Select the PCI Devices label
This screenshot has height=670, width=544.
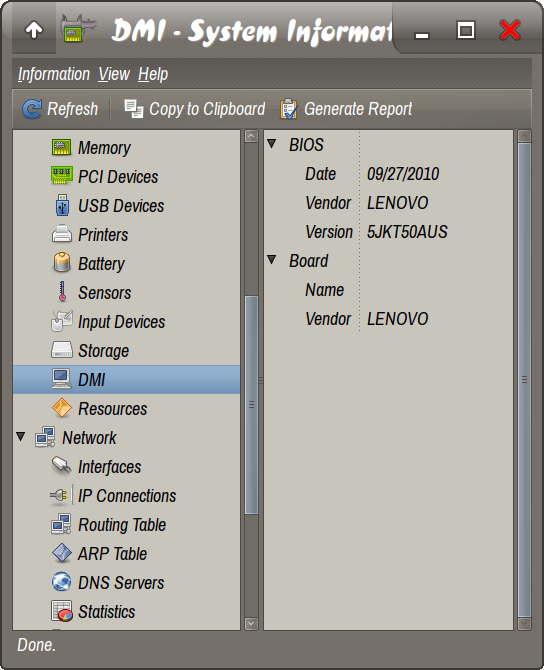(118, 177)
